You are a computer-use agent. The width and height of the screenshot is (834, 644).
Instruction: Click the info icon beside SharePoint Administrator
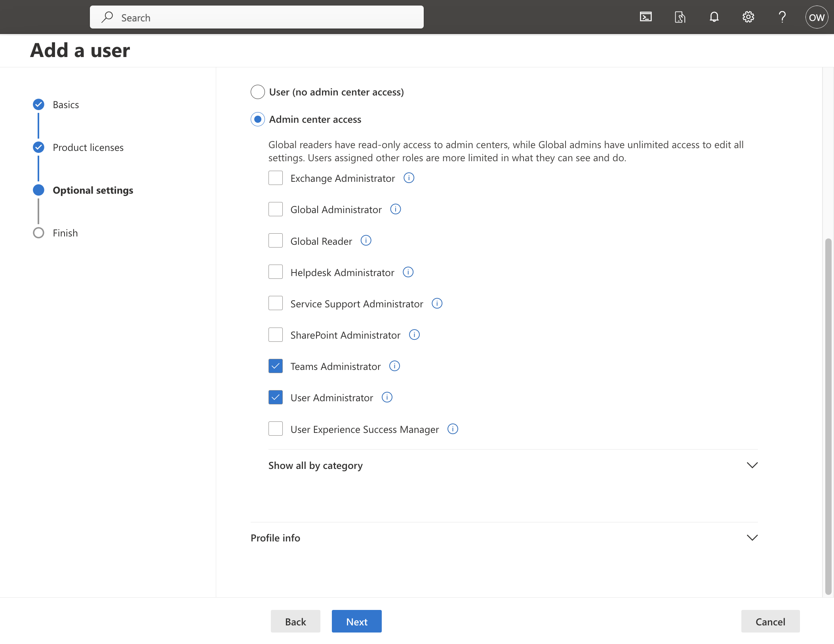tap(414, 335)
